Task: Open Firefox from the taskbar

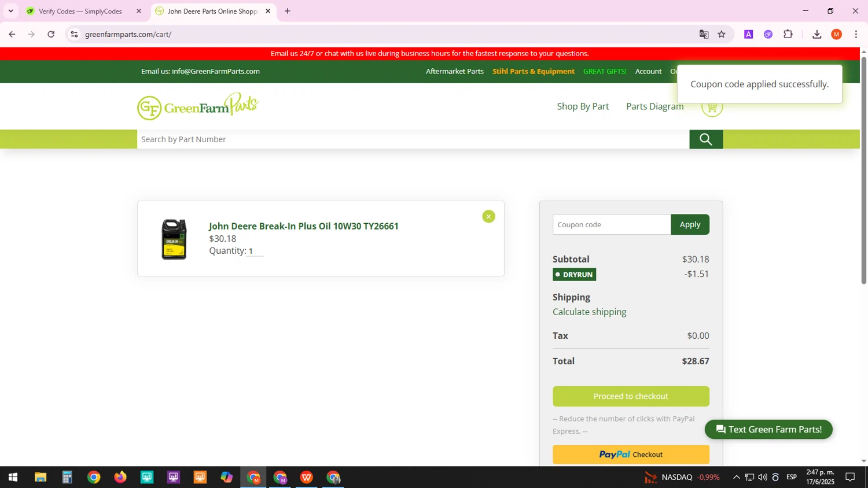Action: click(x=120, y=477)
